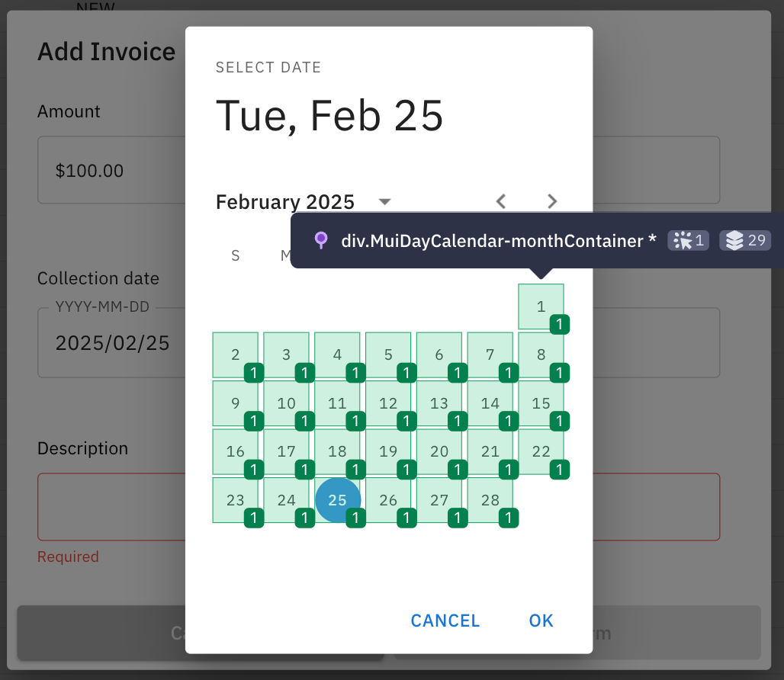This screenshot has width=784, height=680.
Task: Click the heatmap badge on February 1
Action: (559, 325)
